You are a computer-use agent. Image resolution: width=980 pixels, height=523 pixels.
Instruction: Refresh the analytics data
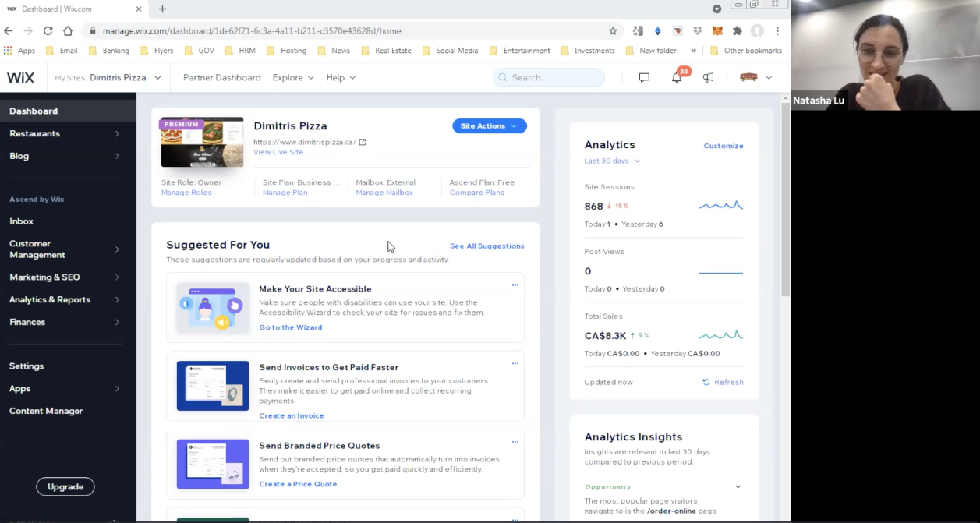[x=723, y=382]
